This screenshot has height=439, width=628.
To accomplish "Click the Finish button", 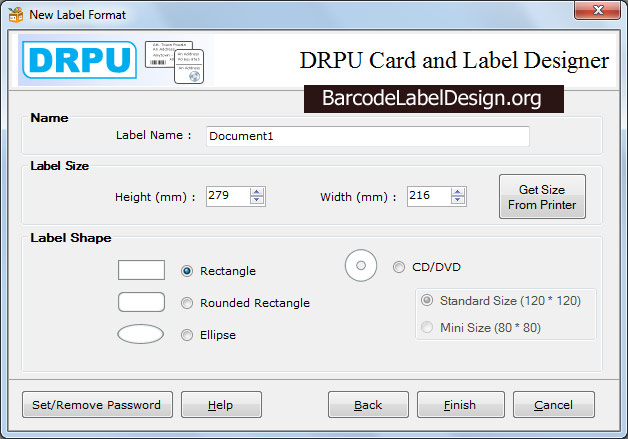I will click(461, 405).
